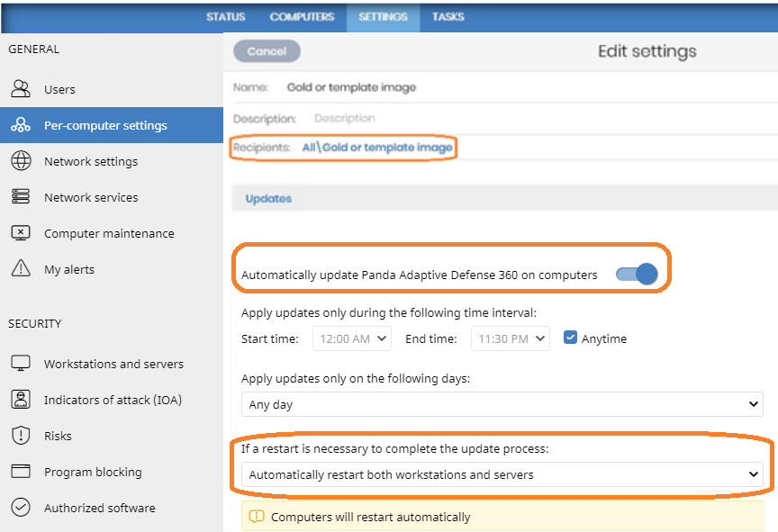The height and width of the screenshot is (532, 778).
Task: Click the My alerts warning triangle icon
Action: click(x=21, y=268)
